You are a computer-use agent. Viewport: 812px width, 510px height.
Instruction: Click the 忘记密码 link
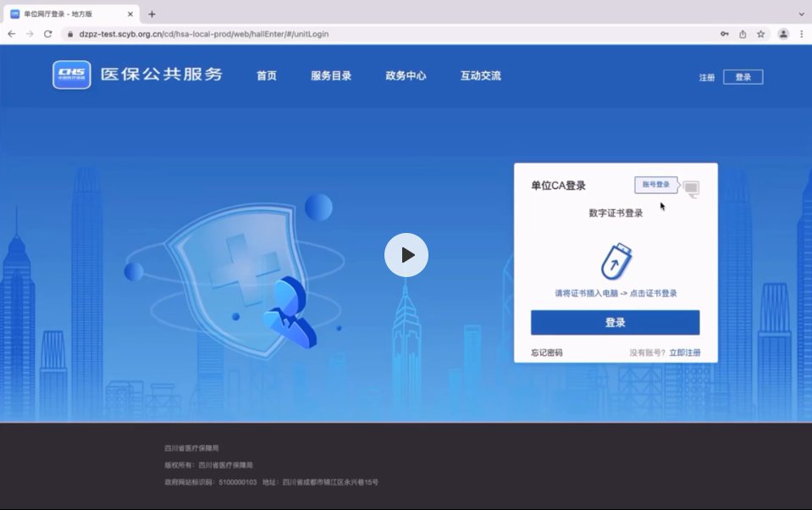click(x=546, y=352)
